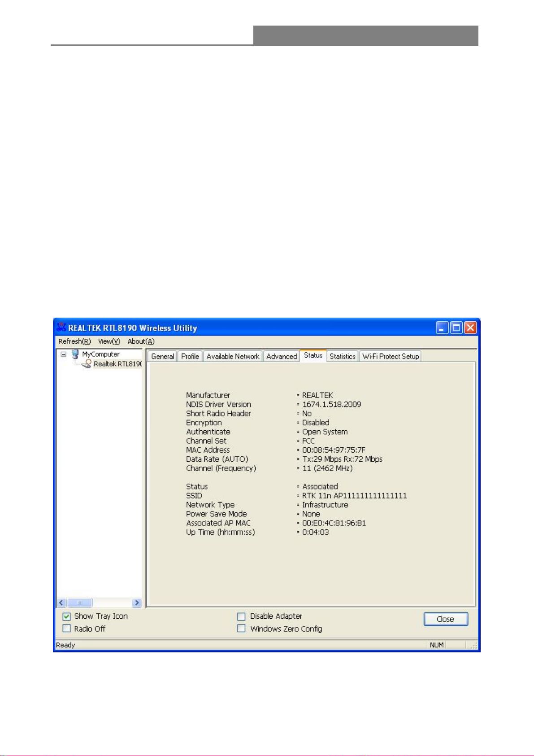Enable the Radio Off checkbox

pyautogui.click(x=67, y=628)
